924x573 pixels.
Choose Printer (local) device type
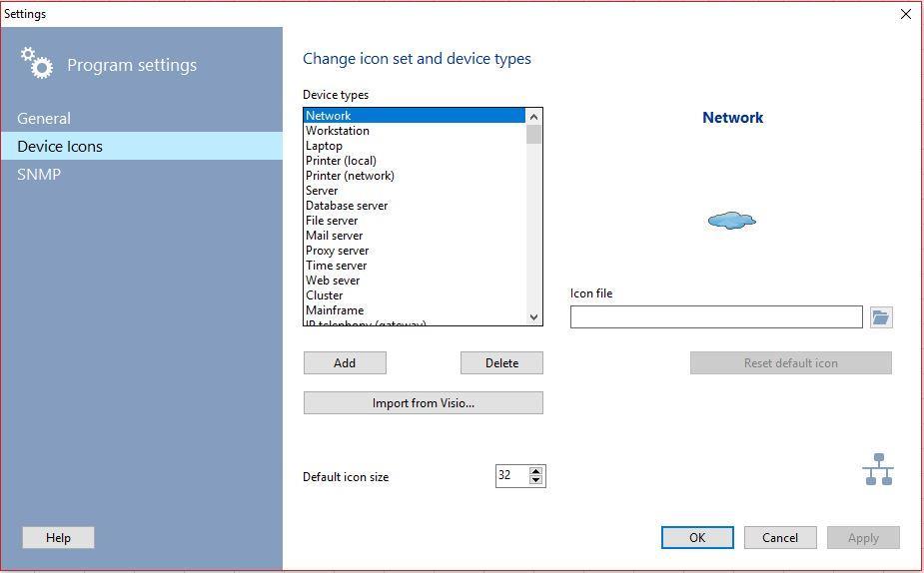tap(415, 160)
